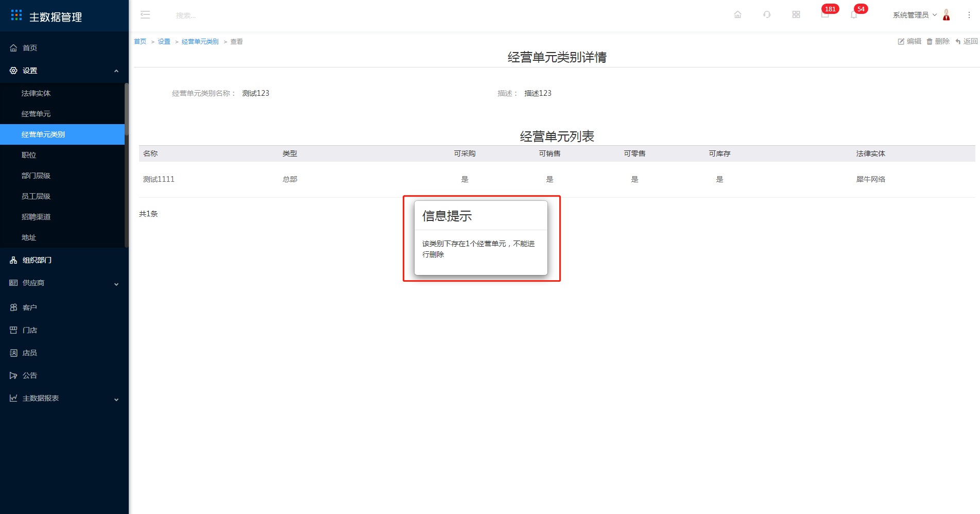The image size is (980, 514).
Task: Toggle the sidebar collapse hamburger icon
Action: tap(145, 15)
